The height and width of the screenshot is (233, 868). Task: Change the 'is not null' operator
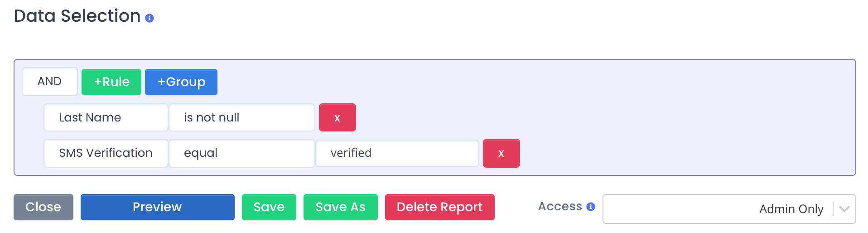pos(242,117)
